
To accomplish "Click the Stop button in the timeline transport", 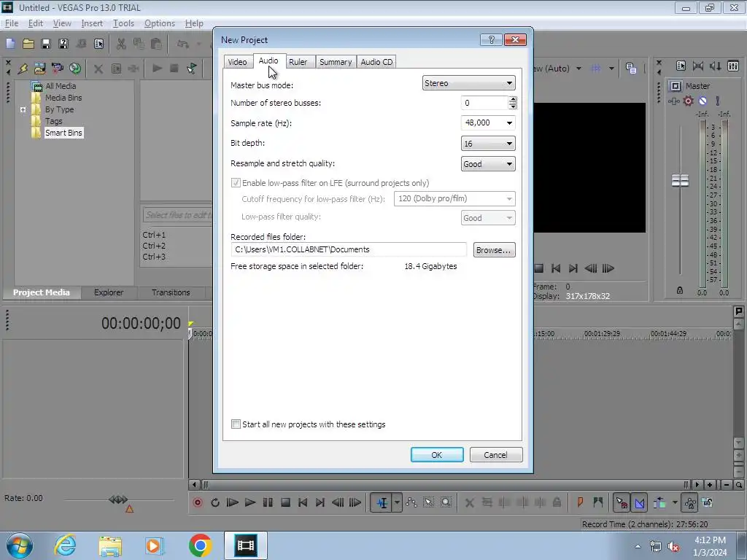I will (285, 502).
